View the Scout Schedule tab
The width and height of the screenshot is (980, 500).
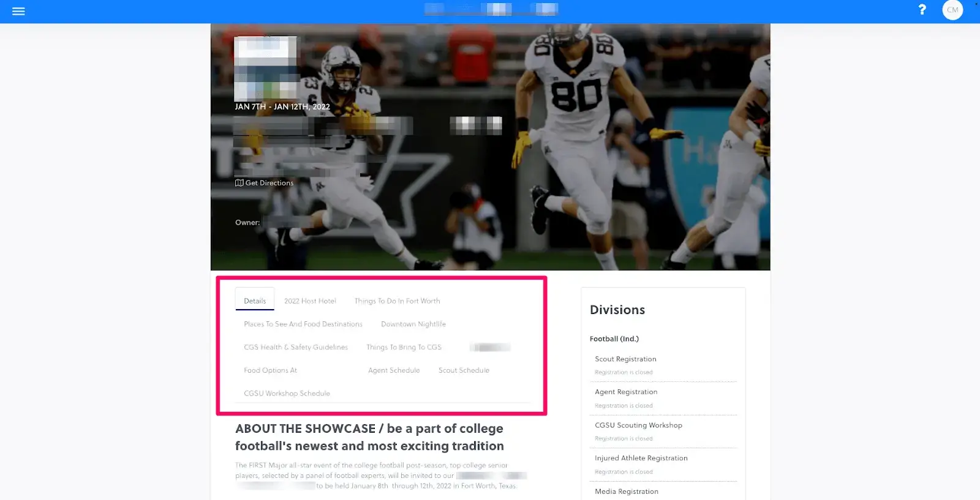pos(464,370)
